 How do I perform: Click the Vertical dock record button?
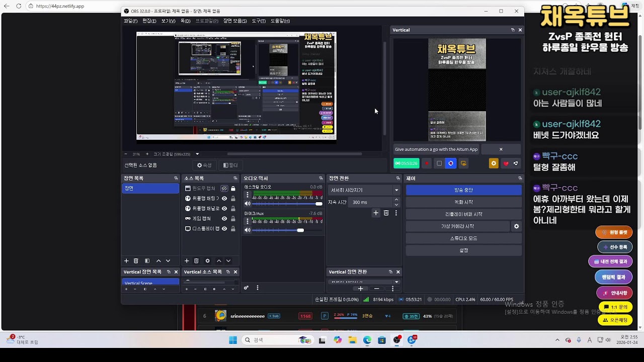coord(427,163)
